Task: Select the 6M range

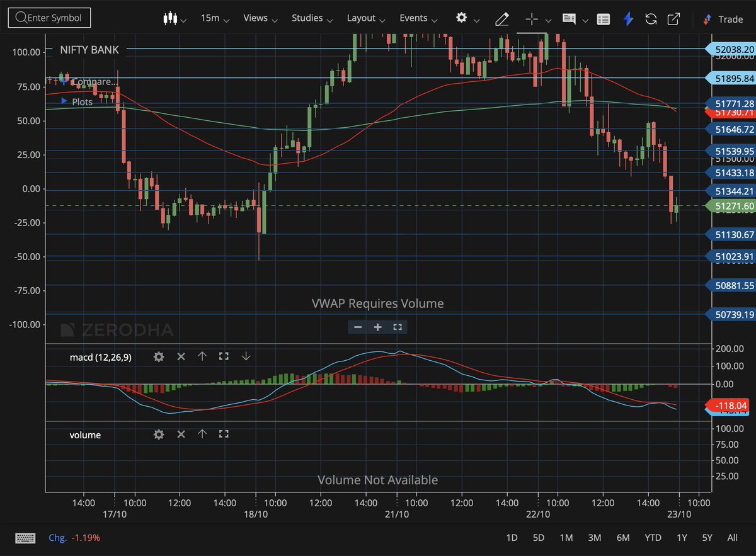Action: (623, 538)
